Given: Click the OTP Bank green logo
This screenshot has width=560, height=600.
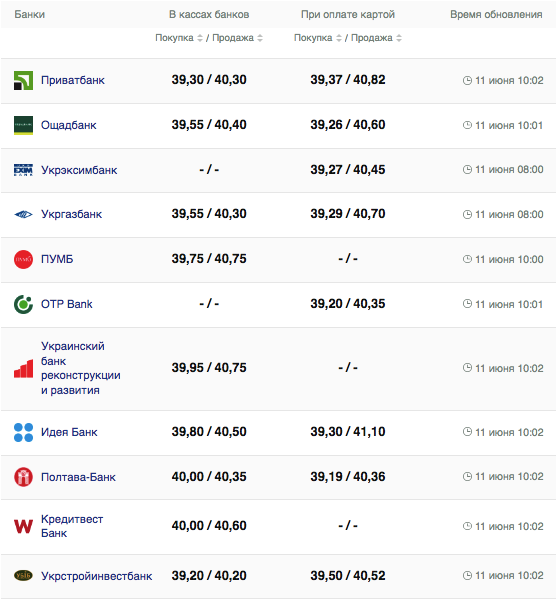Looking at the screenshot, I should pos(23,304).
